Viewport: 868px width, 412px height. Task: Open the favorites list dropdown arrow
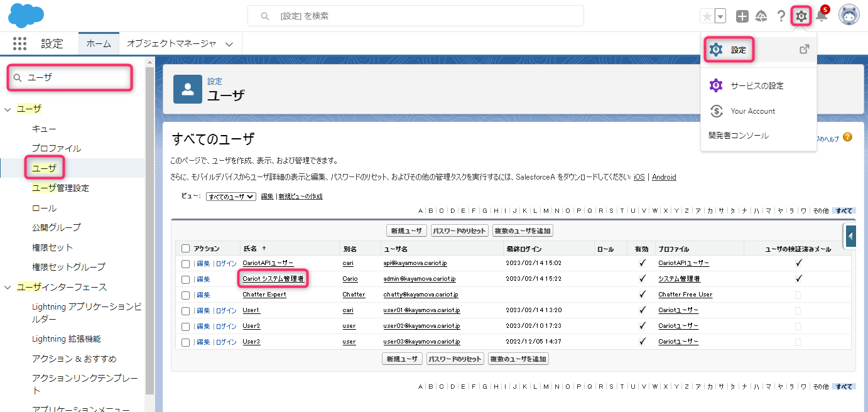[720, 16]
